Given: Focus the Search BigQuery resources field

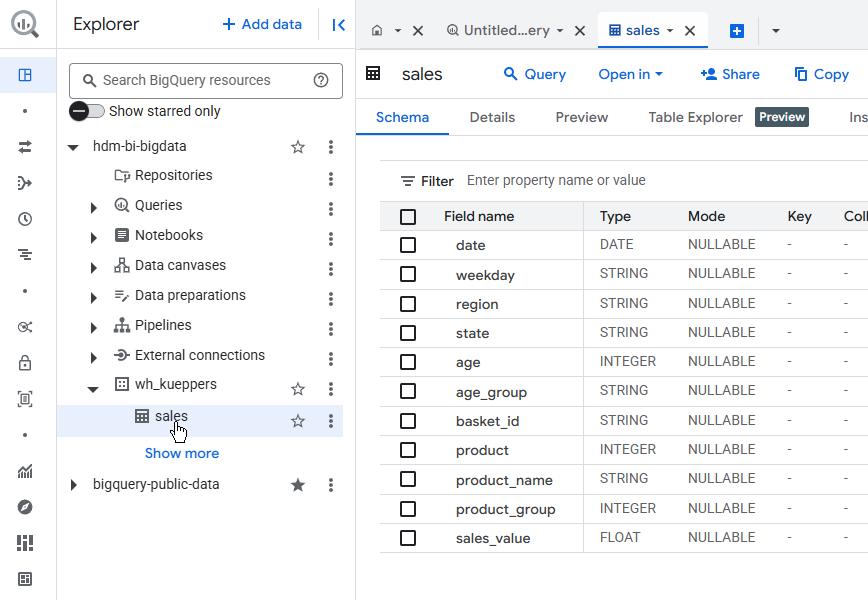Looking at the screenshot, I should [x=206, y=81].
